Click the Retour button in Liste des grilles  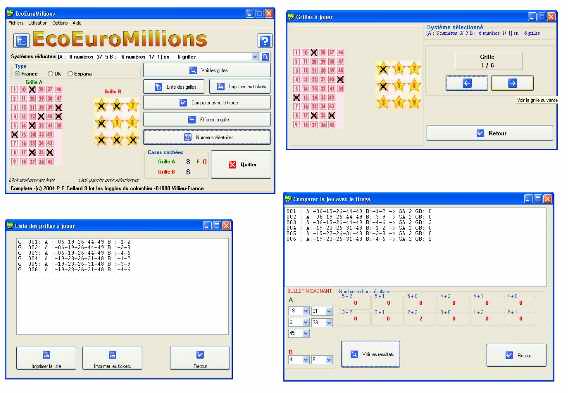[200, 358]
